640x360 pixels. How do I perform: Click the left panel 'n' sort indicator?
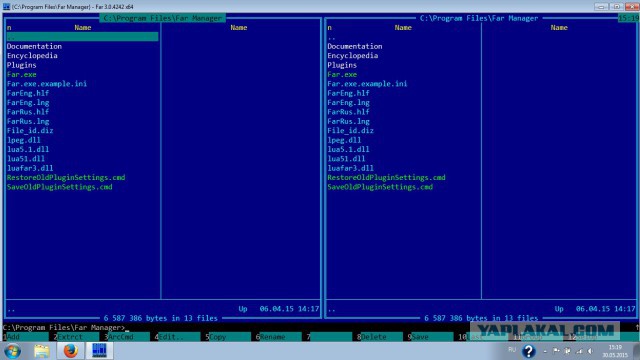9,28
